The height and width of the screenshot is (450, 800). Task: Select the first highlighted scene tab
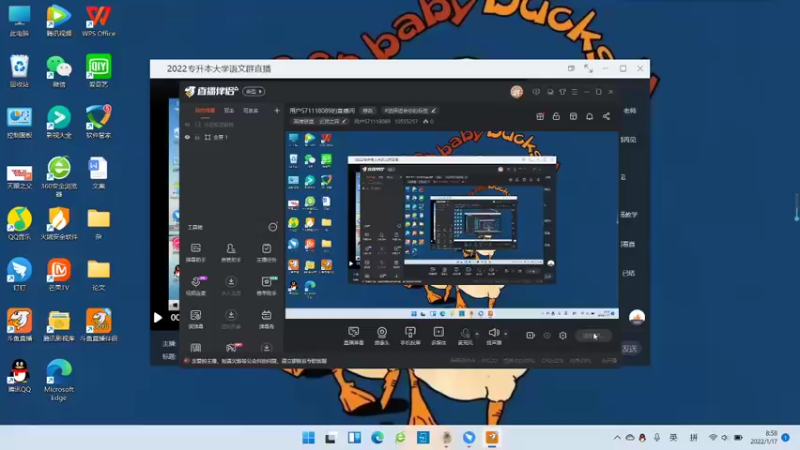click(205, 110)
